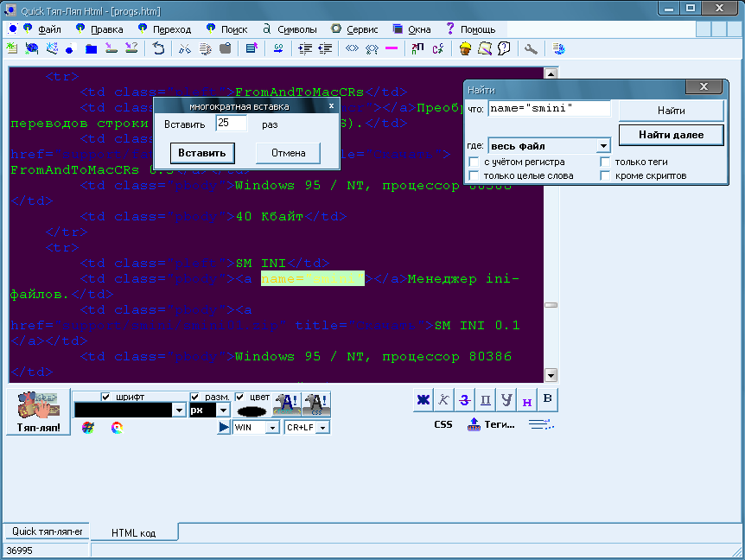This screenshot has width=745, height=560.
Task: Click the insert count field showing 25
Action: [232, 123]
